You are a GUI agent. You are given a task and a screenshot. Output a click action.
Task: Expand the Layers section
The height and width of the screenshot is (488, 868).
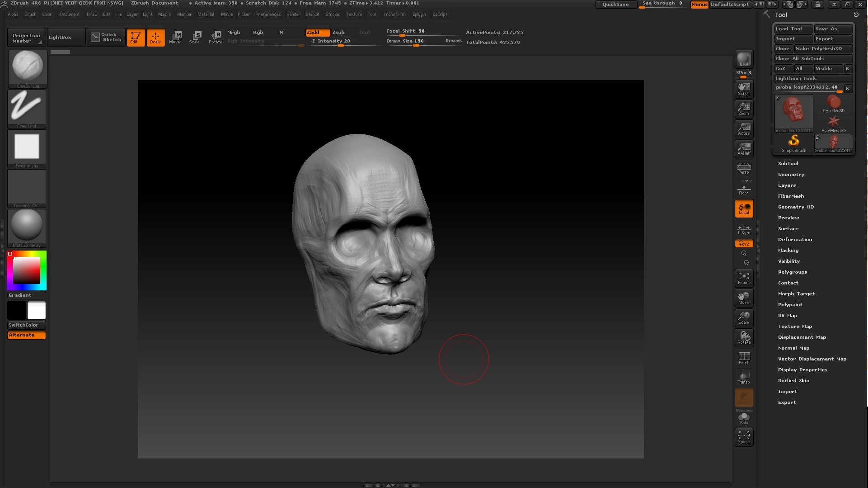[787, 185]
